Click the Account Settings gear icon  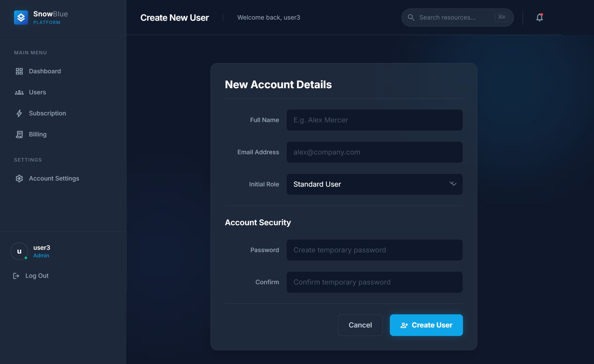[x=19, y=178]
